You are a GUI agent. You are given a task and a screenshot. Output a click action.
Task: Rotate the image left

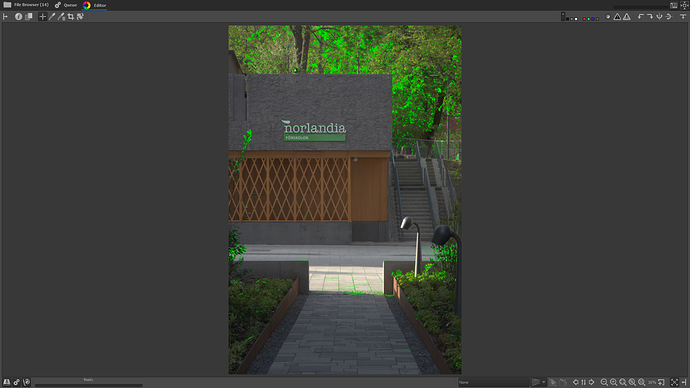tap(641, 17)
